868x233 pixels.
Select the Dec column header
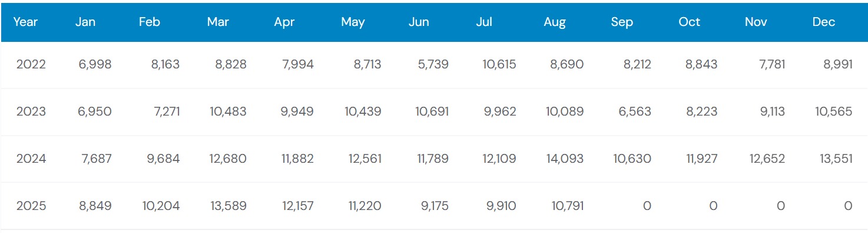click(824, 22)
